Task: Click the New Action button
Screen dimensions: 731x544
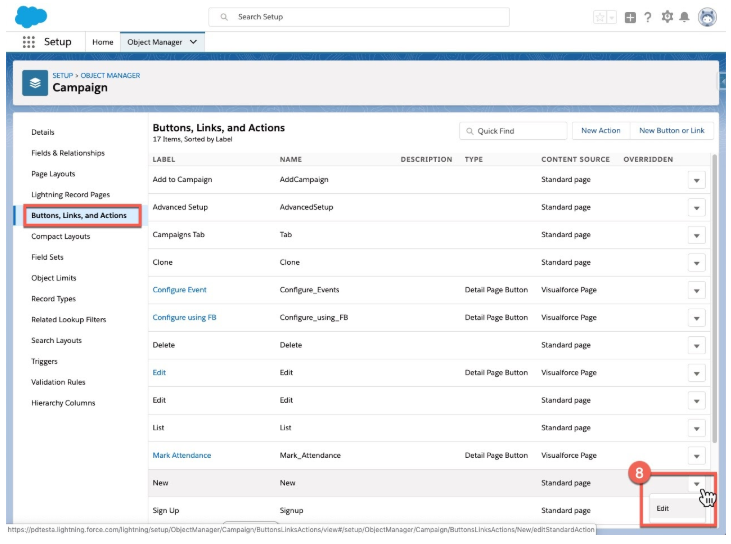Action: 600,131
